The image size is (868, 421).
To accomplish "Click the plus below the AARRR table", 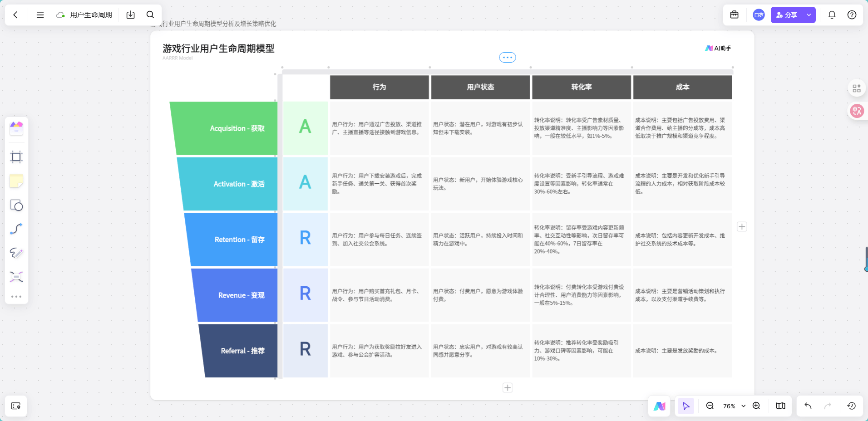I will (508, 387).
